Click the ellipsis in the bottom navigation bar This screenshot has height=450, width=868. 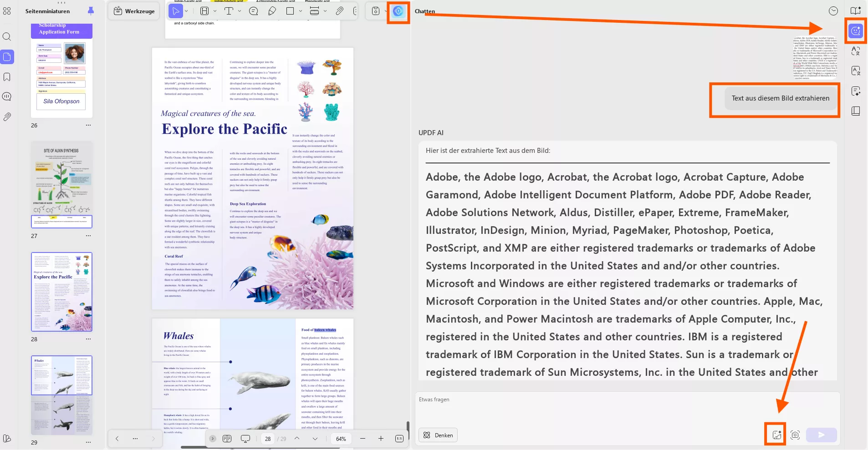click(x=135, y=439)
